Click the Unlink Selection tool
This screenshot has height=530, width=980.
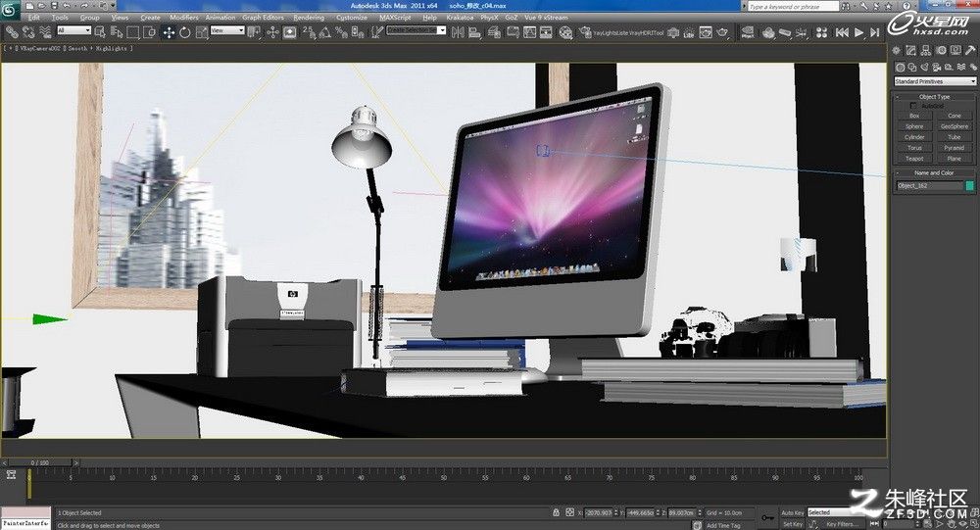pos(28,31)
